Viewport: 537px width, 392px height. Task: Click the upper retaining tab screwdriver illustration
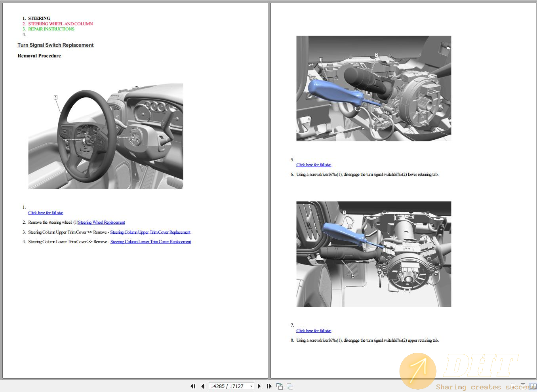tap(374, 254)
